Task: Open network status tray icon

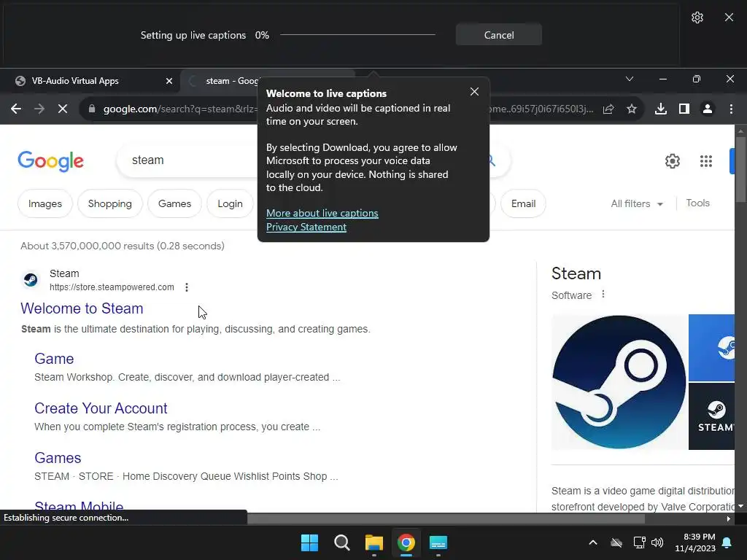Action: point(639,542)
